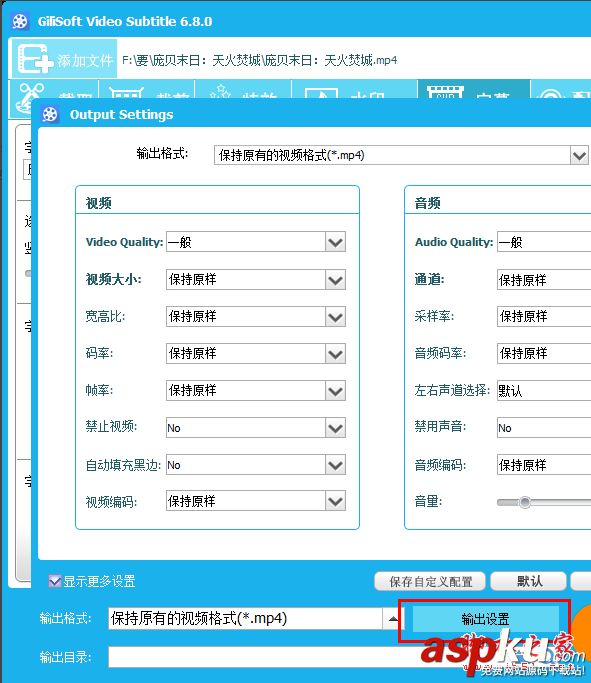Uncheck the 显示更多设置 checkbox

(x=55, y=581)
